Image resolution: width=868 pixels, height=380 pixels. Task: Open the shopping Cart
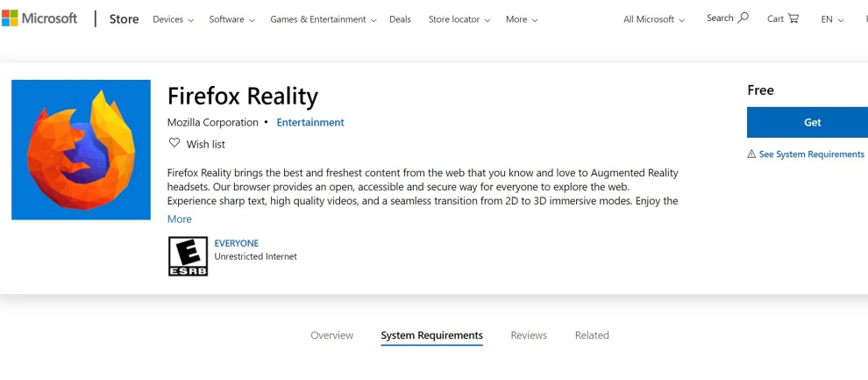783,18
